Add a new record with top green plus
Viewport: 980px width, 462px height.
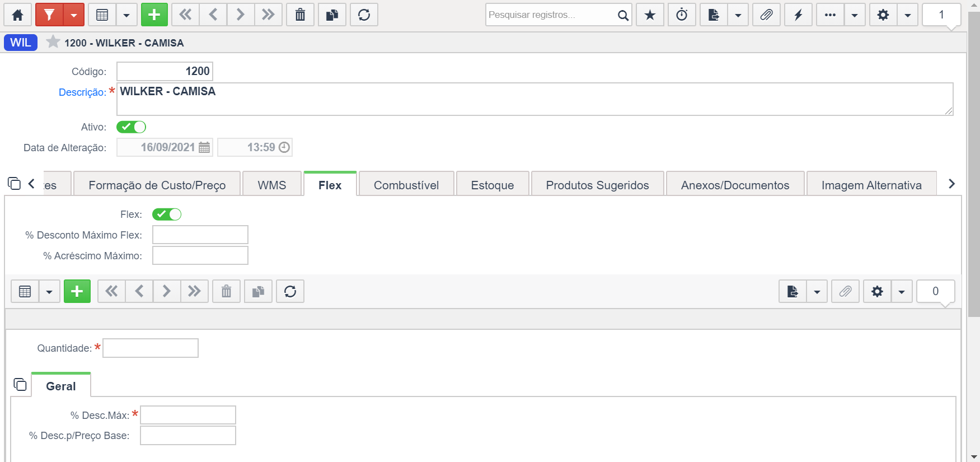click(x=154, y=15)
